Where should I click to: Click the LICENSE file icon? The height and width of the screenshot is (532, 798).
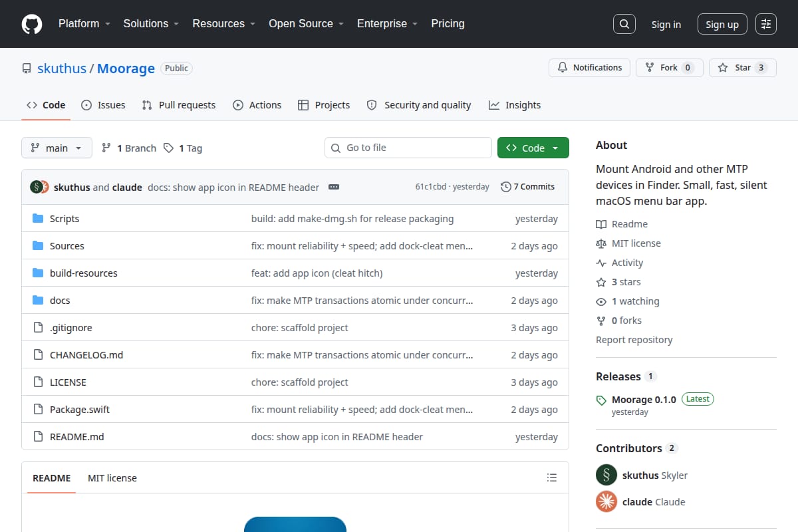(x=38, y=382)
